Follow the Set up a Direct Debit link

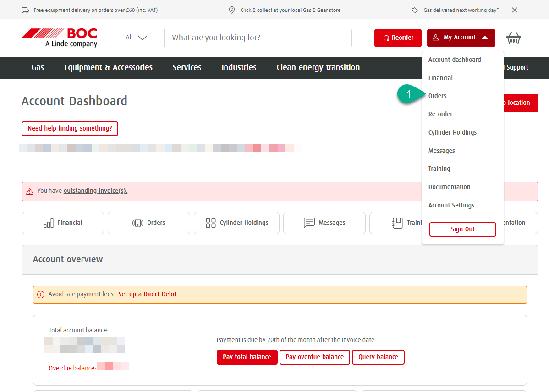point(147,294)
